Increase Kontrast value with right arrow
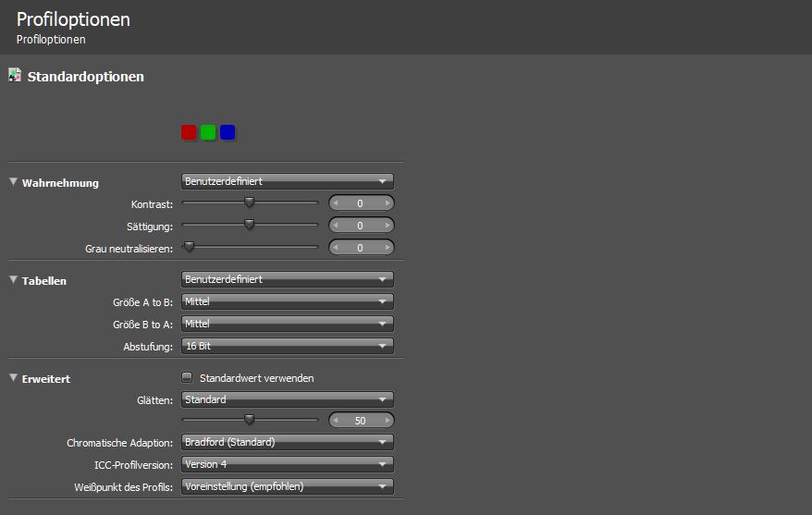 [x=388, y=202]
